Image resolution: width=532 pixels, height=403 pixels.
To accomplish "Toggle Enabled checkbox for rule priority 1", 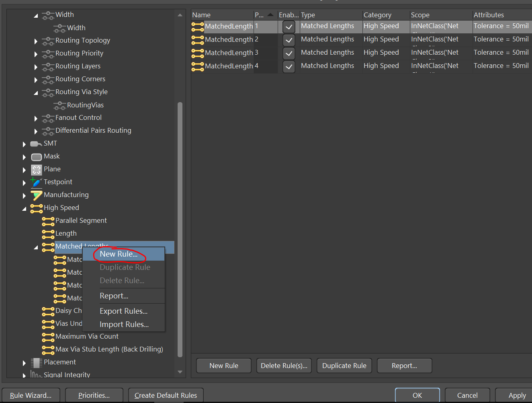I will [289, 27].
